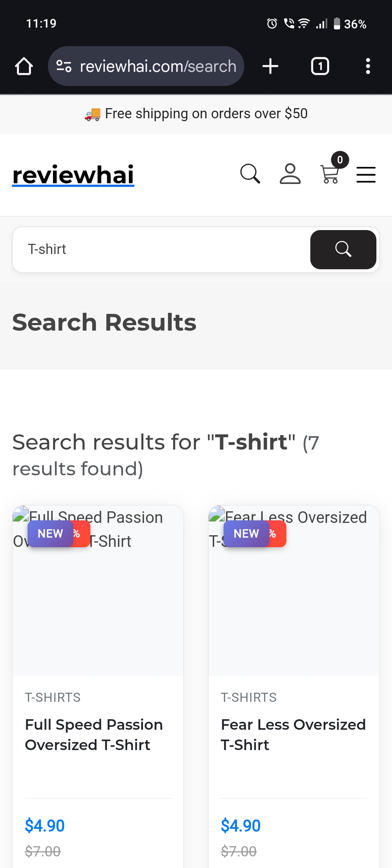Tap T-SHIRTS category label above Fear Less
Image resolution: width=392 pixels, height=868 pixels.
pyautogui.click(x=249, y=697)
